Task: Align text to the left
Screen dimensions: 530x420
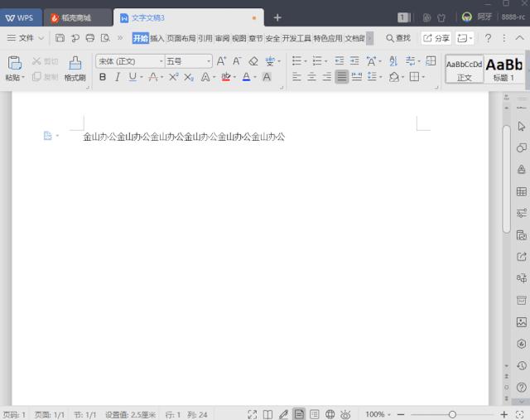Action: (x=296, y=77)
